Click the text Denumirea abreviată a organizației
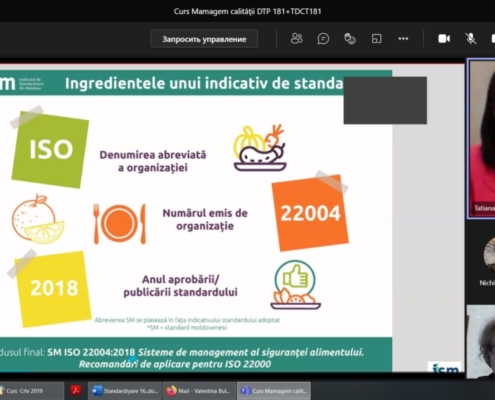The width and height of the screenshot is (495, 400). 153,161
